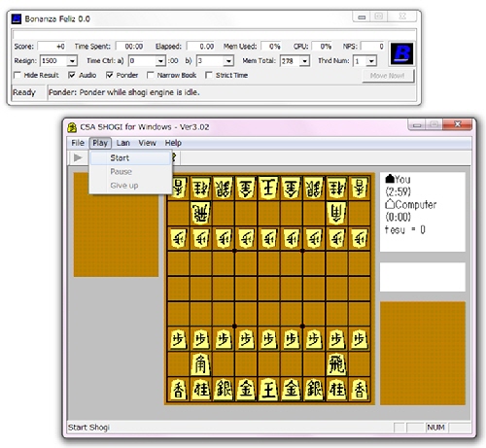The width and height of the screenshot is (486, 448).
Task: Select the player's king piece on bottom row
Action: (268, 389)
